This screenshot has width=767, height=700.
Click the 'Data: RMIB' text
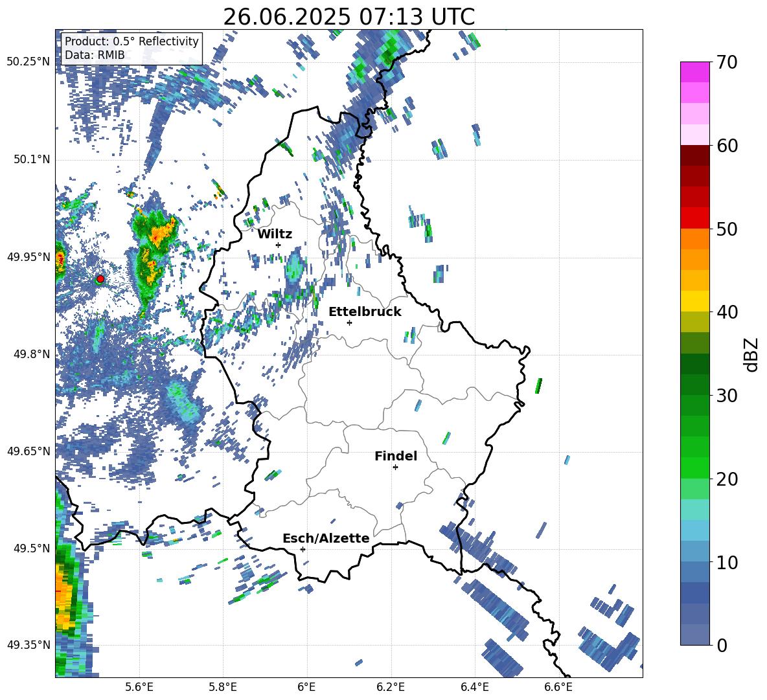click(x=95, y=55)
